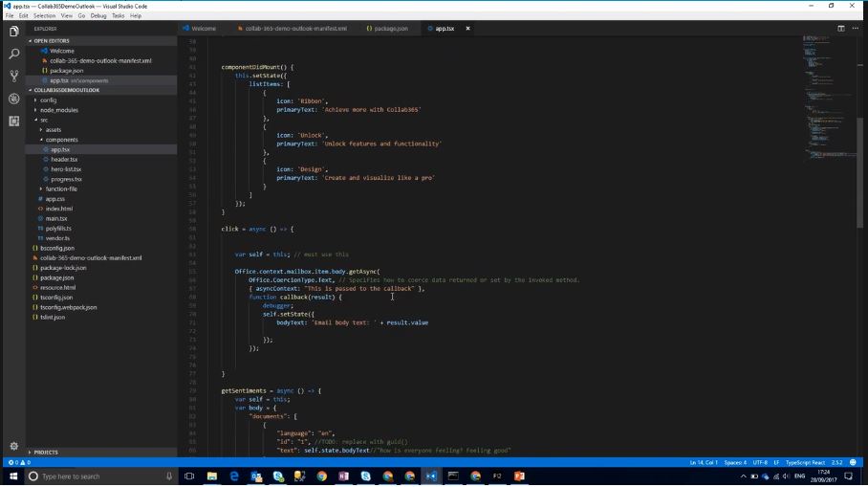Image resolution: width=868 pixels, height=487 pixels.
Task: Open the Search view in activity bar
Action: pyautogui.click(x=13, y=54)
